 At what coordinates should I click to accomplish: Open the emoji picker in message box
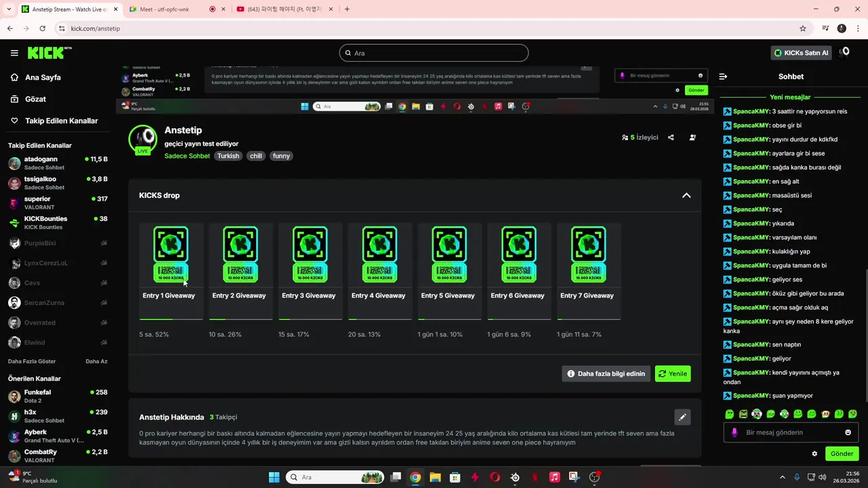(x=848, y=432)
